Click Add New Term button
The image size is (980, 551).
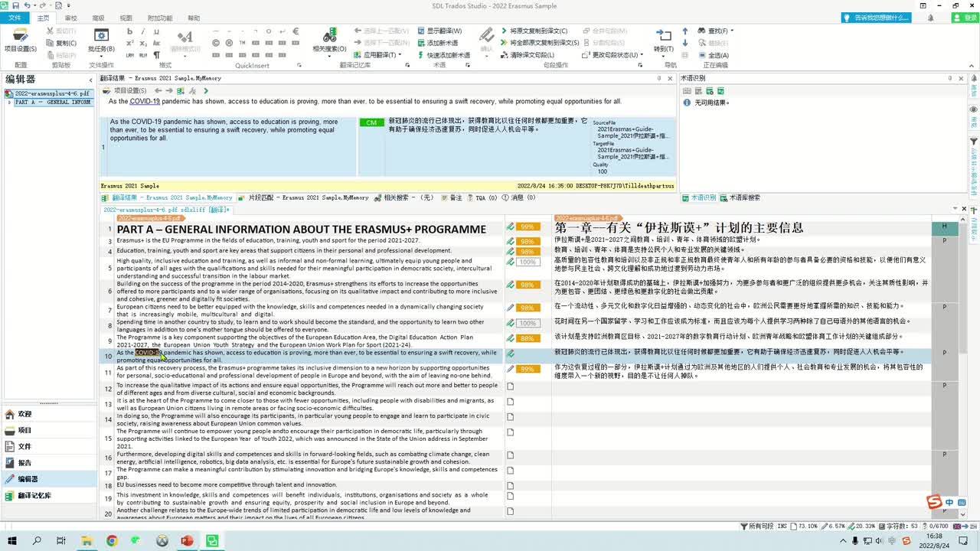[x=437, y=43]
